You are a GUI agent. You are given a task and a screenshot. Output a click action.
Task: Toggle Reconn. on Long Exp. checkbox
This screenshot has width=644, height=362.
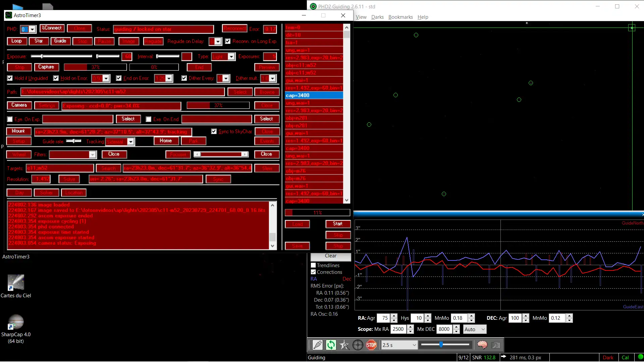coord(228,41)
